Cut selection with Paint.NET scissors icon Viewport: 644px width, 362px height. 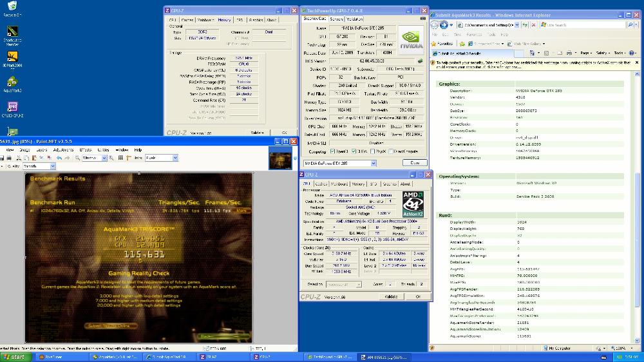tap(19, 158)
